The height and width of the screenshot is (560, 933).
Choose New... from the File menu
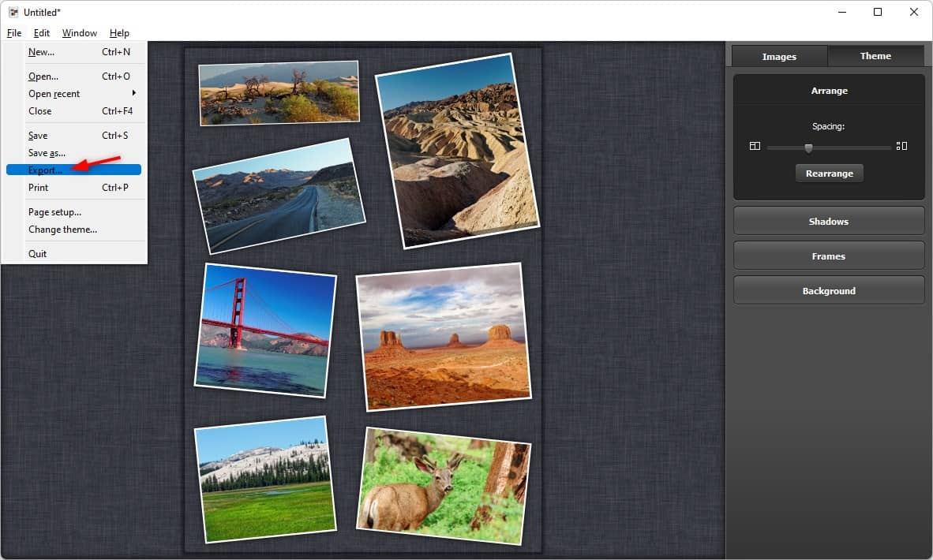[73, 52]
